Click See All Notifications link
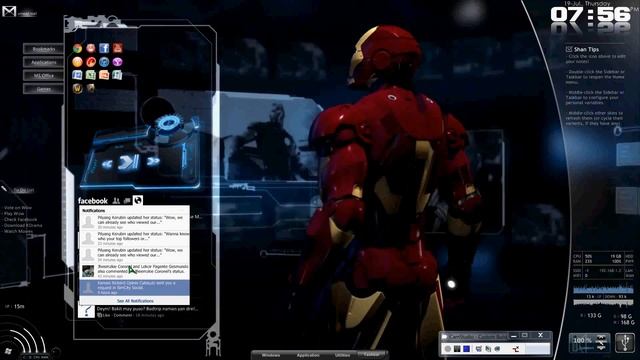 click(x=135, y=301)
